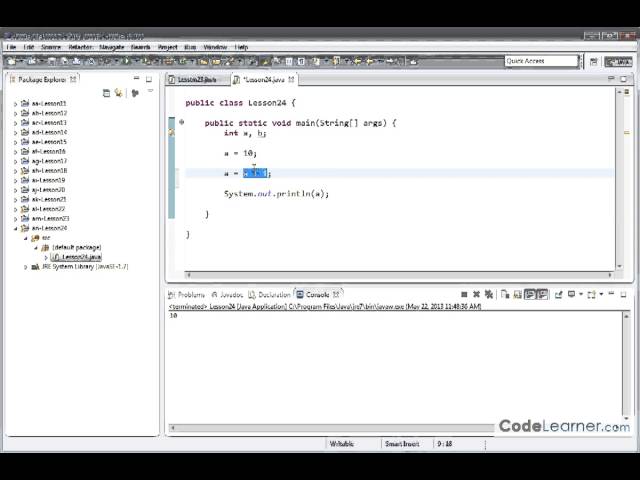Click the editor horizontal scrollbar
Image resolution: width=640 pixels, height=480 pixels.
(400, 275)
